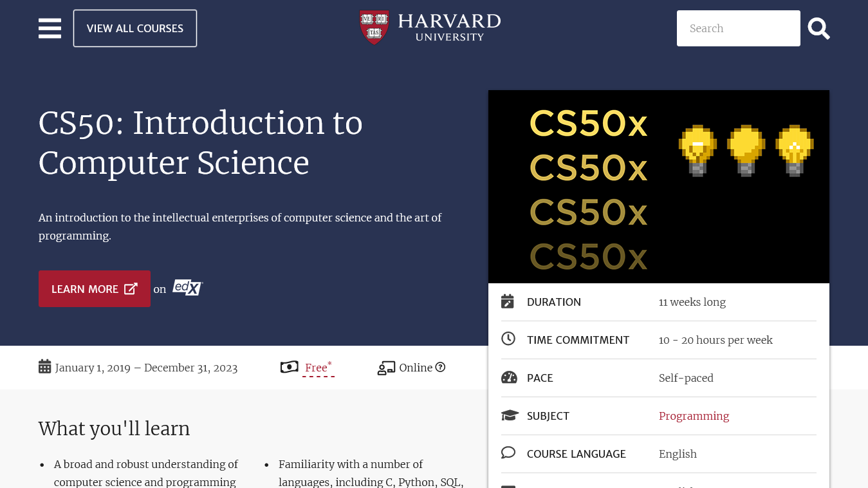Screen dimensions: 868x488
Task: Open the hamburger navigation menu
Action: 50,28
